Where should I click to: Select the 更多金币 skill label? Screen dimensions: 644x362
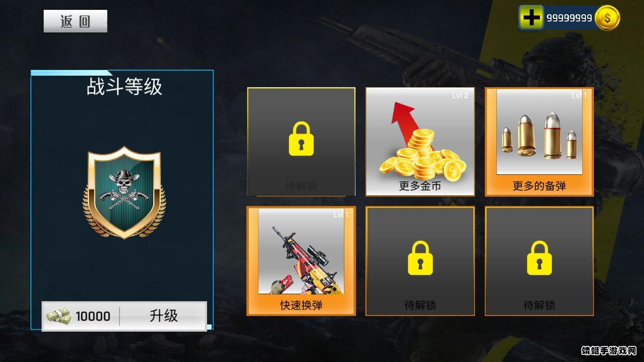point(420,186)
